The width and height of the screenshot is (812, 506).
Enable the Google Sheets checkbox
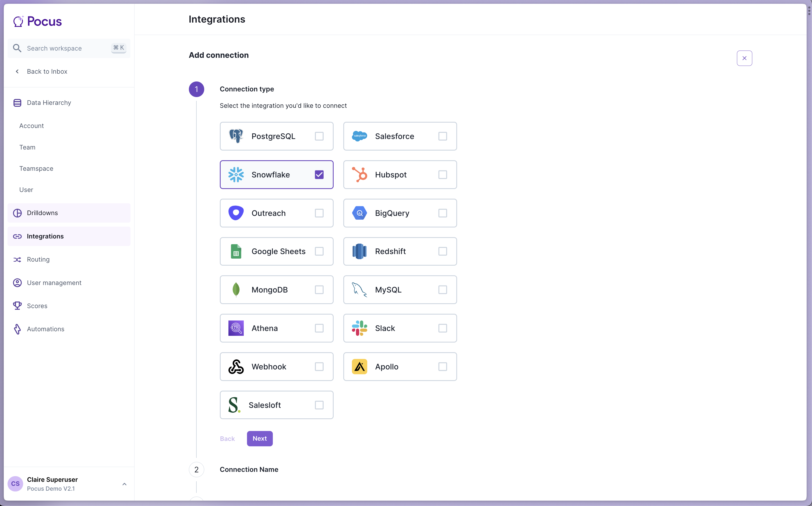319,251
